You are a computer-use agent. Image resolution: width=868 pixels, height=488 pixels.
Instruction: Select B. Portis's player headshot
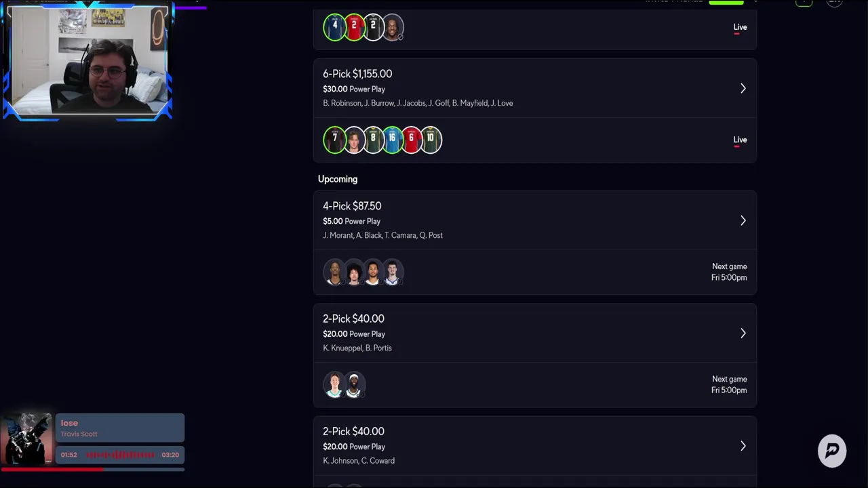(x=354, y=385)
